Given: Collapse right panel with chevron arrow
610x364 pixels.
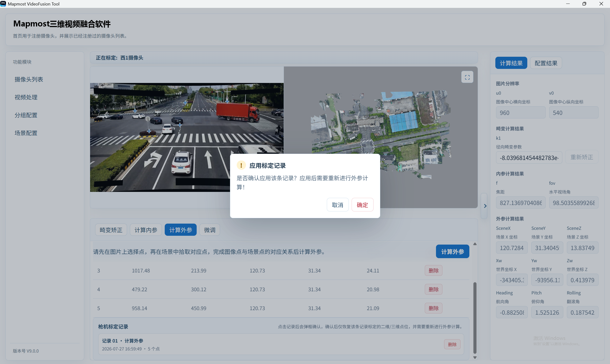Looking at the screenshot, I should (x=485, y=206).
